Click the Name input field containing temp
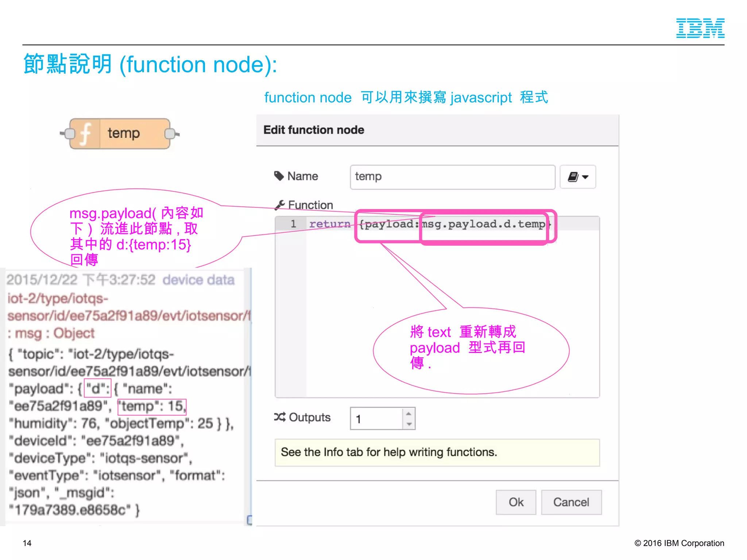 tap(452, 177)
